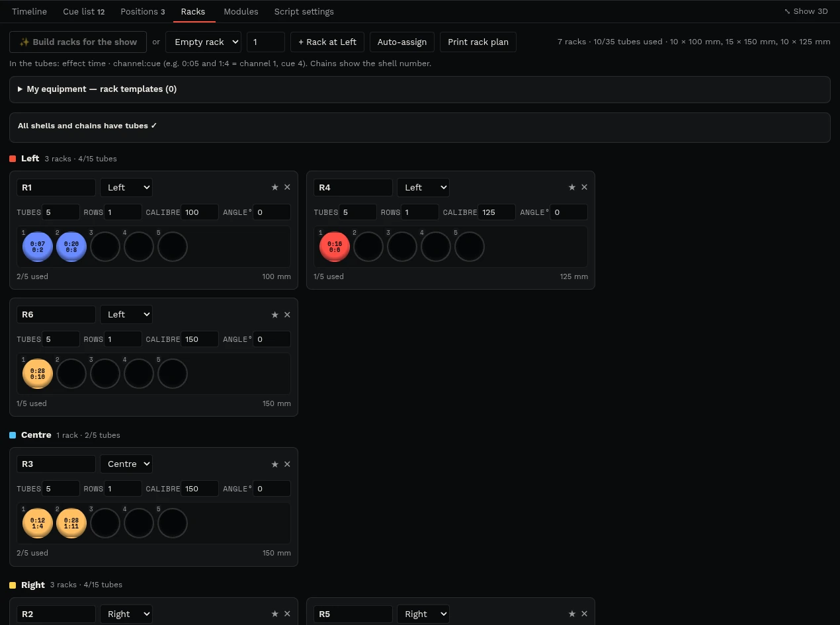The height and width of the screenshot is (625, 840).
Task: Edit R4 calibre field showing 125
Action: tap(497, 212)
